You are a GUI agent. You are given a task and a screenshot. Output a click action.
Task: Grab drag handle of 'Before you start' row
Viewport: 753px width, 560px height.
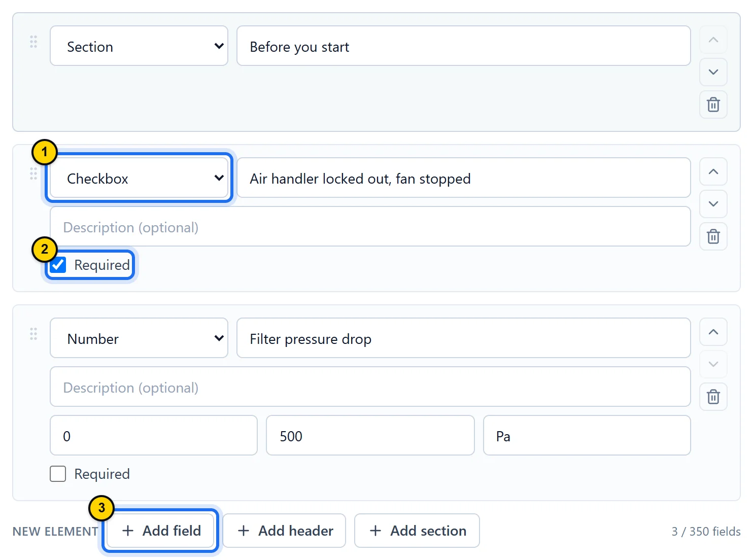point(33,42)
